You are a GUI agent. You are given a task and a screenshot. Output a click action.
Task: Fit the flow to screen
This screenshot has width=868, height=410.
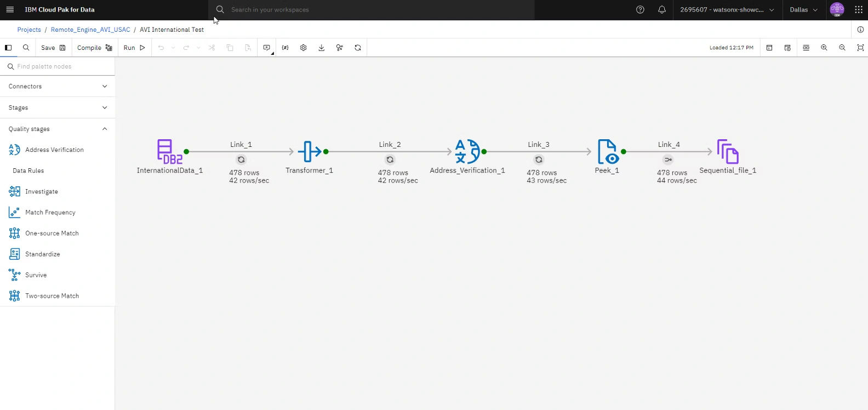(x=860, y=48)
